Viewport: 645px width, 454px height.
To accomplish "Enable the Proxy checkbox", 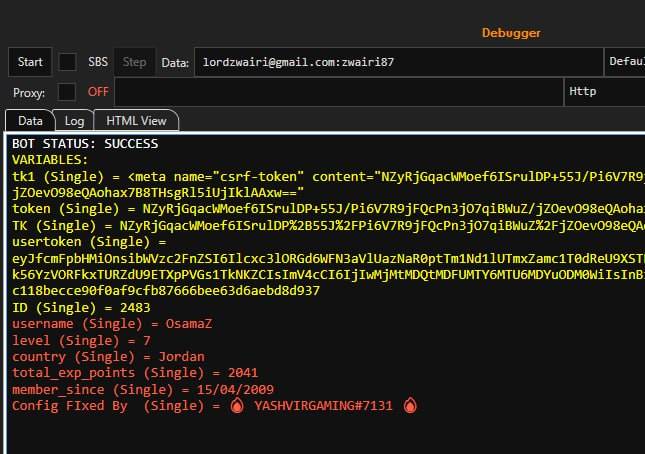I will pos(67,92).
